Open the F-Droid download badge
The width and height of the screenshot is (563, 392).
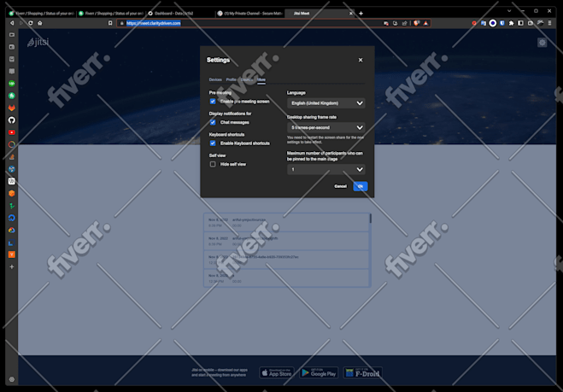[362, 372]
